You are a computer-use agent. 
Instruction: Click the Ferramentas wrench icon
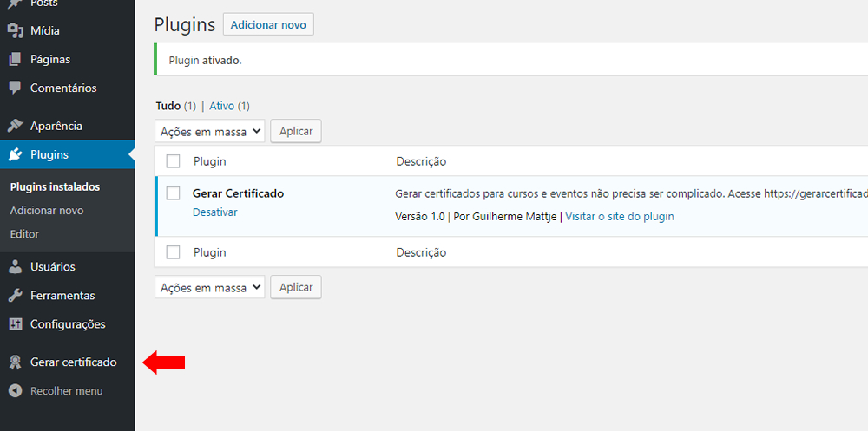(16, 296)
